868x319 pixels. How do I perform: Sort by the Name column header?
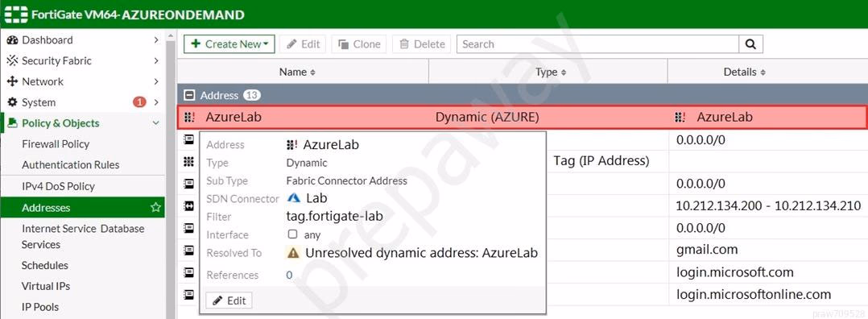(x=297, y=72)
